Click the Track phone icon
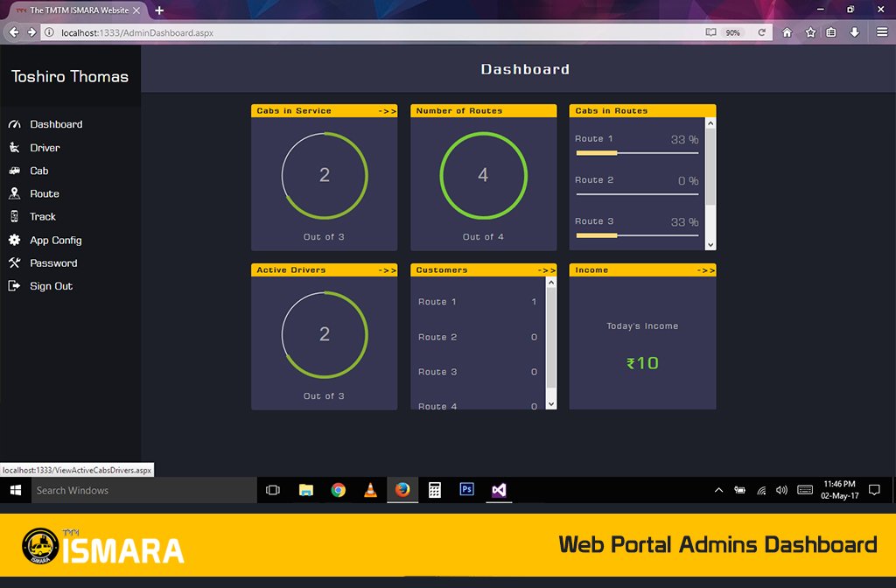The image size is (896, 588). pyautogui.click(x=14, y=217)
